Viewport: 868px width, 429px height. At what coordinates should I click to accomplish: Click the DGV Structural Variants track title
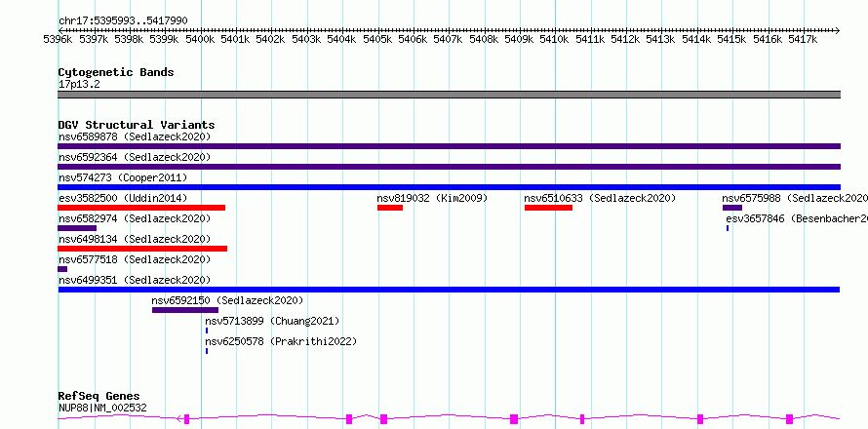pos(137,125)
